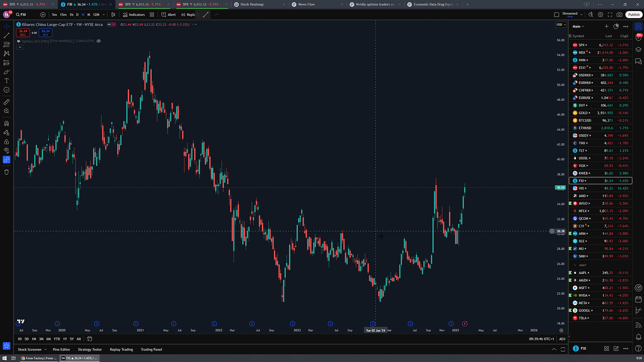The width and height of the screenshot is (644, 362).
Task: Click the blue BUY 36.24 button
Action: point(45,33)
